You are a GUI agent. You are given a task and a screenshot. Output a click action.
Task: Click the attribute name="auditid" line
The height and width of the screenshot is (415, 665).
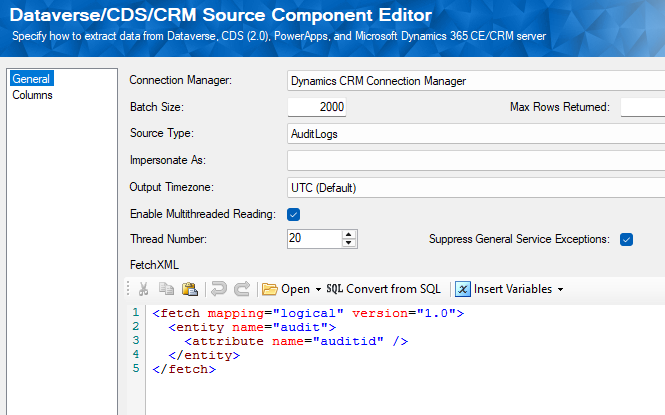click(x=296, y=341)
